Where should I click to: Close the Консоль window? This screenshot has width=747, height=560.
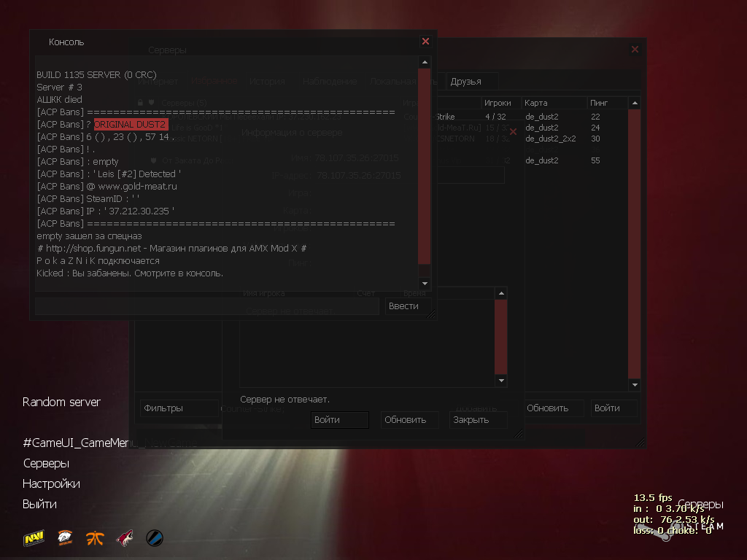425,42
